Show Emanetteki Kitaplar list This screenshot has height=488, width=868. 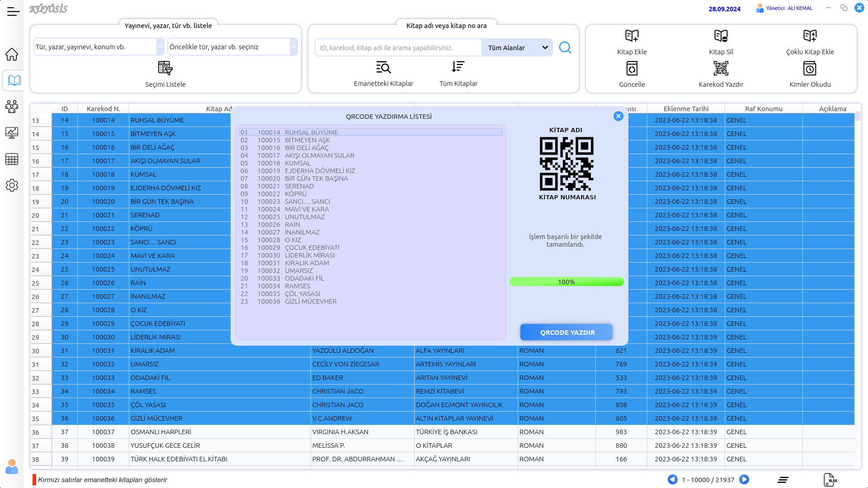(x=383, y=68)
